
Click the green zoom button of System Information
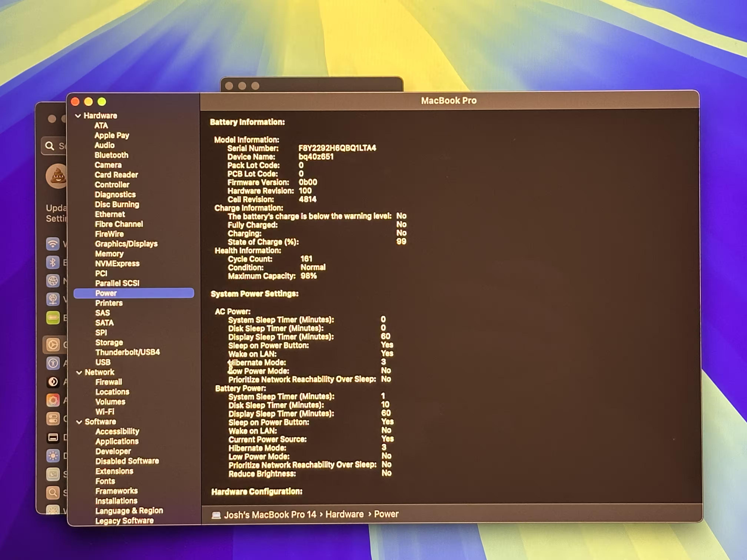point(102,102)
